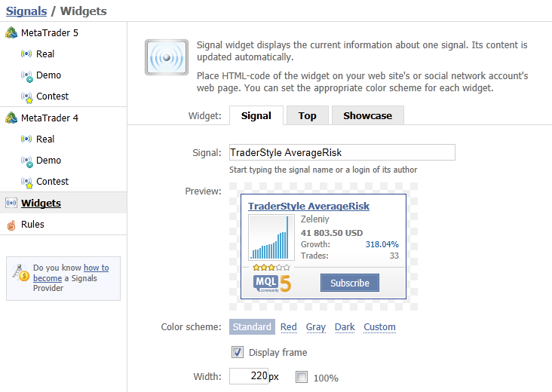Click the Zeleniy author name in preview
The width and height of the screenshot is (552, 392).
coord(314,219)
